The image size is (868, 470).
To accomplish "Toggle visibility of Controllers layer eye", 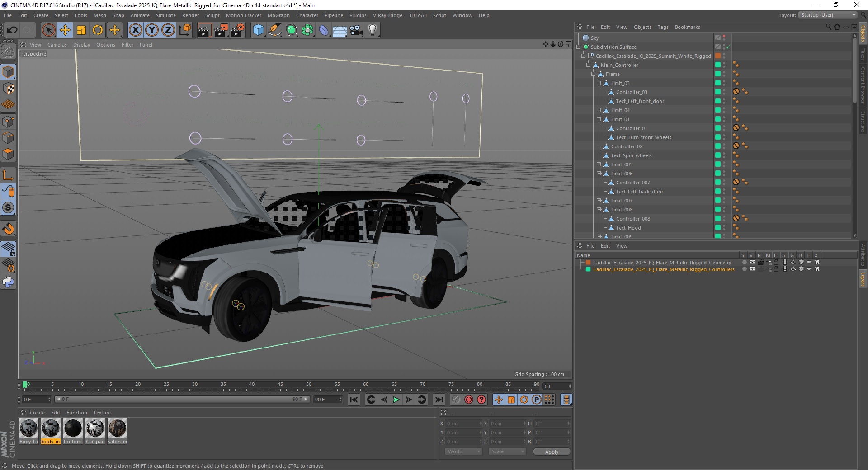I will point(752,269).
